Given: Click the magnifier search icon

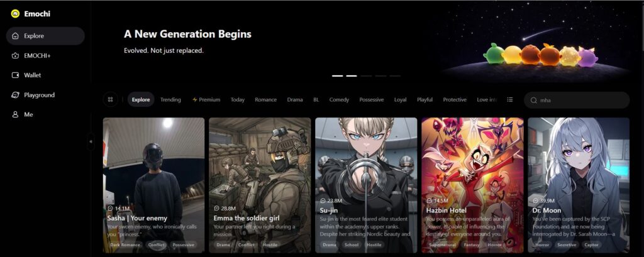Looking at the screenshot, I should coord(533,100).
